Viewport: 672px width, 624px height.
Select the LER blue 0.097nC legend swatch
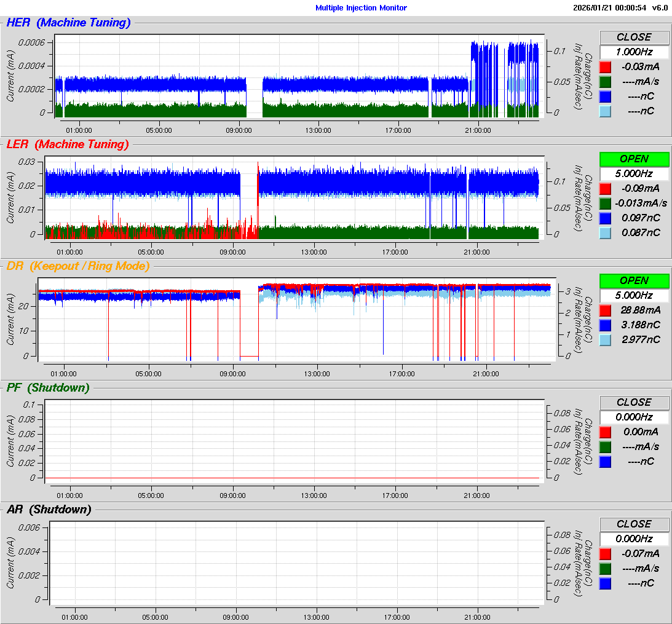pos(606,218)
